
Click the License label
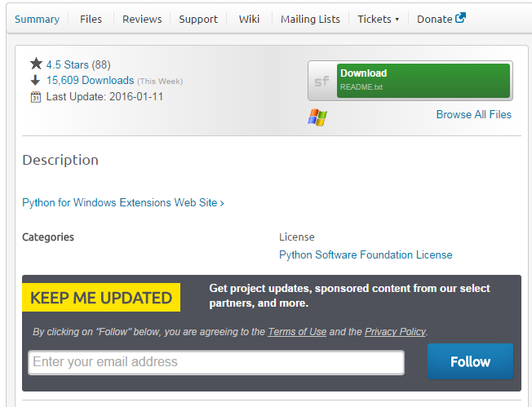pyautogui.click(x=297, y=237)
